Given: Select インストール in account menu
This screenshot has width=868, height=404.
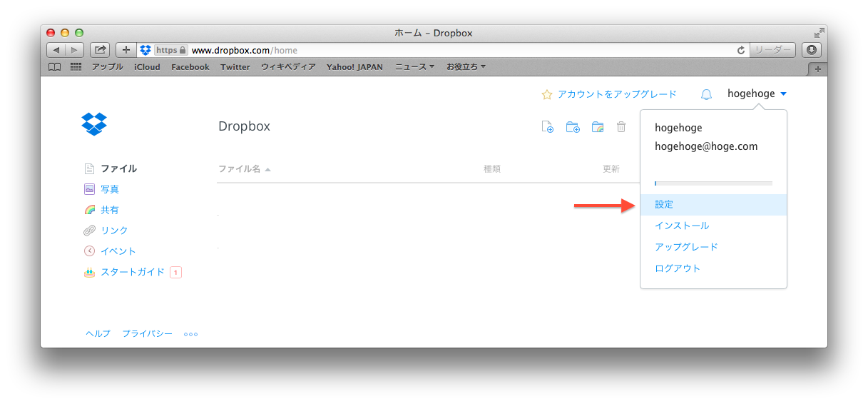Looking at the screenshot, I should 713,226.
